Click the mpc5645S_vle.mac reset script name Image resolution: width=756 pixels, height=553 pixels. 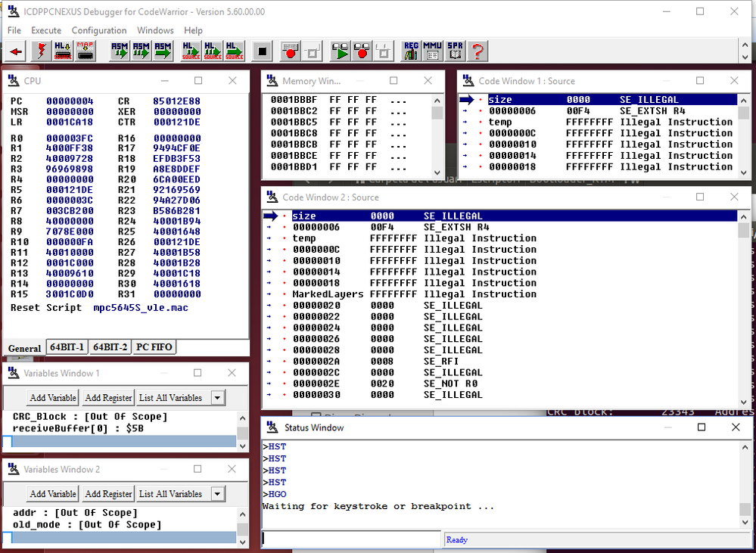click(141, 308)
